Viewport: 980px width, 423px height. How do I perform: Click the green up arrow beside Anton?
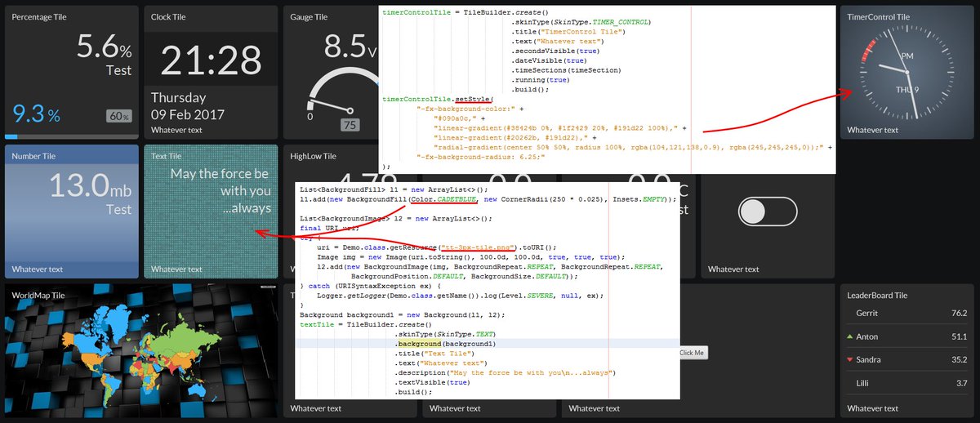pyautogui.click(x=850, y=336)
